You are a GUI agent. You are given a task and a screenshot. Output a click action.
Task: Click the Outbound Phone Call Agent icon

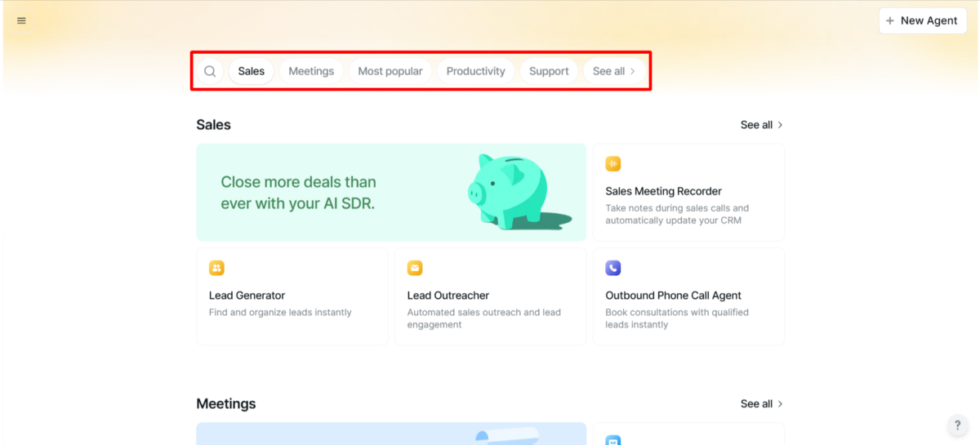[612, 268]
